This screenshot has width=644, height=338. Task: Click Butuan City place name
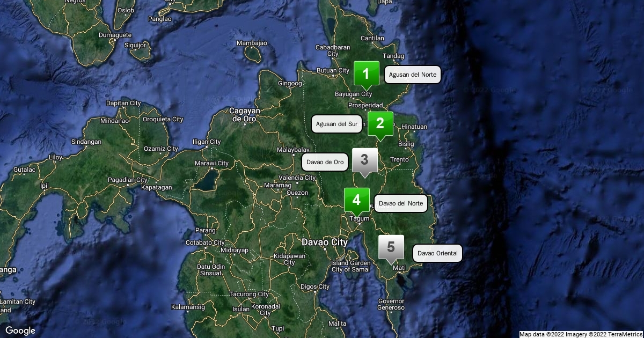tap(333, 70)
